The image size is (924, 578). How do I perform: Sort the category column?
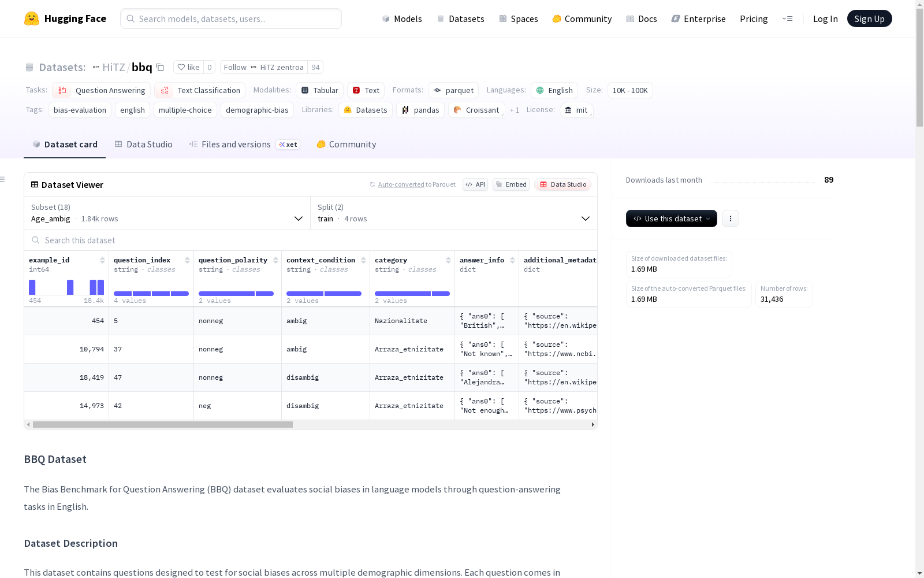[448, 260]
